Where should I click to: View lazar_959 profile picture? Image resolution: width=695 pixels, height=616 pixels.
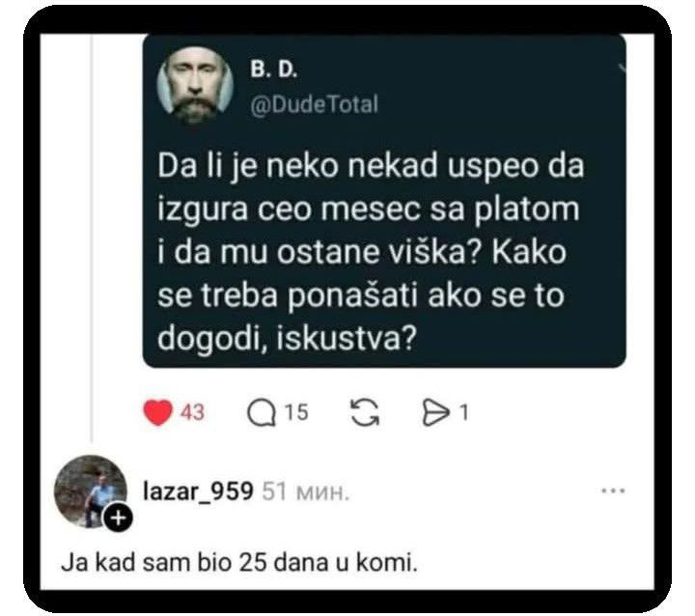(x=91, y=491)
